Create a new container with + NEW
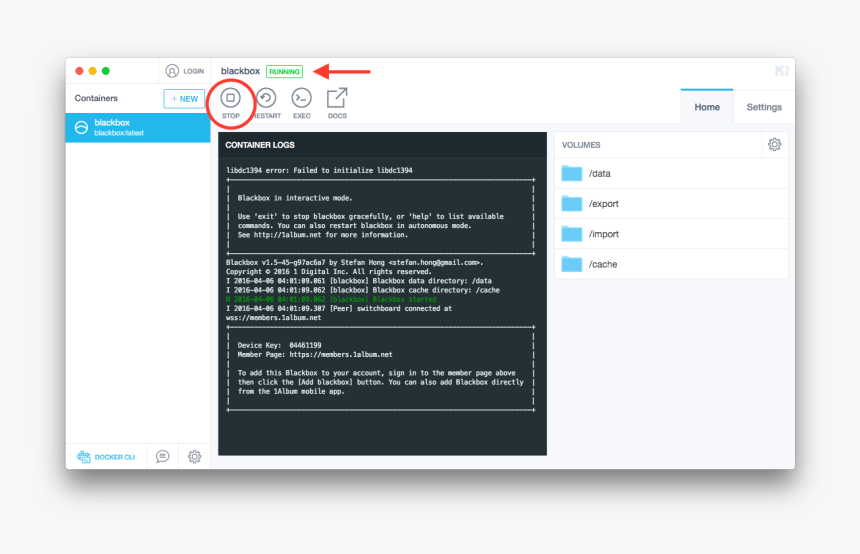This screenshot has width=860, height=554. point(184,99)
